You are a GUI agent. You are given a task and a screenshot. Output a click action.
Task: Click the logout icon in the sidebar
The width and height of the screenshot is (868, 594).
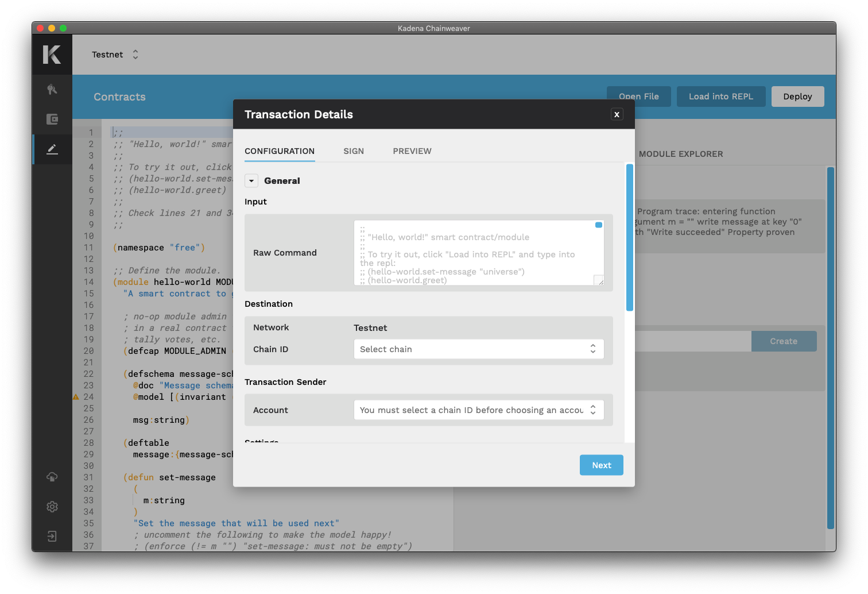[52, 537]
